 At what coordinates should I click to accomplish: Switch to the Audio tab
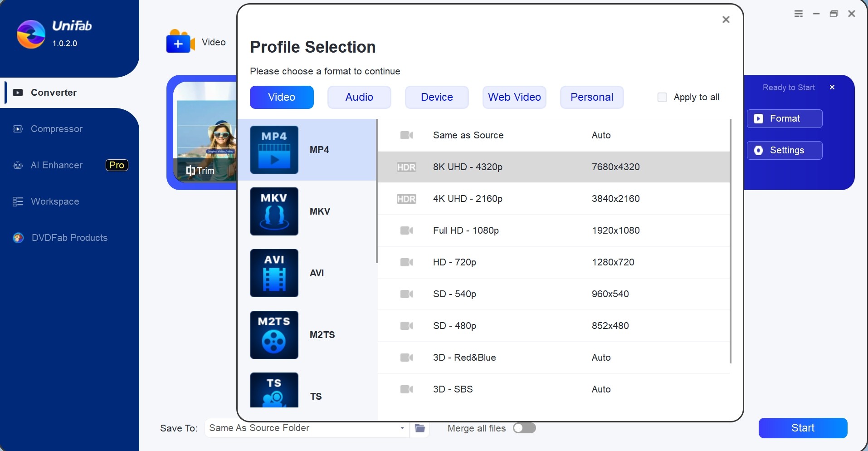pos(359,98)
